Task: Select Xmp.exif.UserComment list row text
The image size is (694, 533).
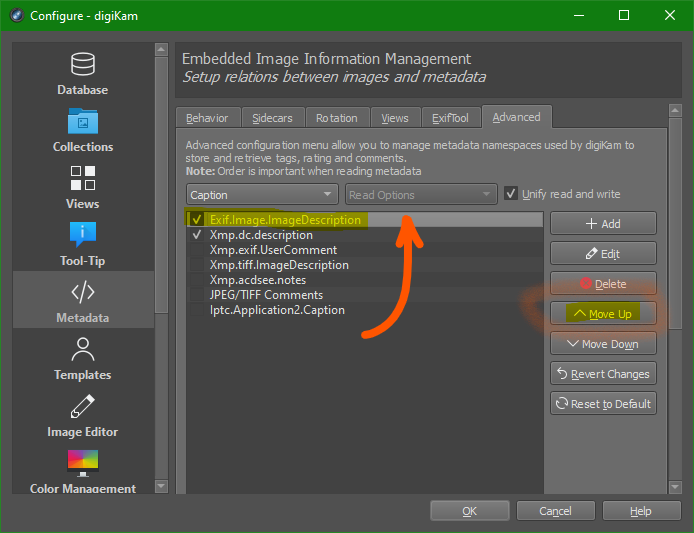Action: (x=273, y=250)
